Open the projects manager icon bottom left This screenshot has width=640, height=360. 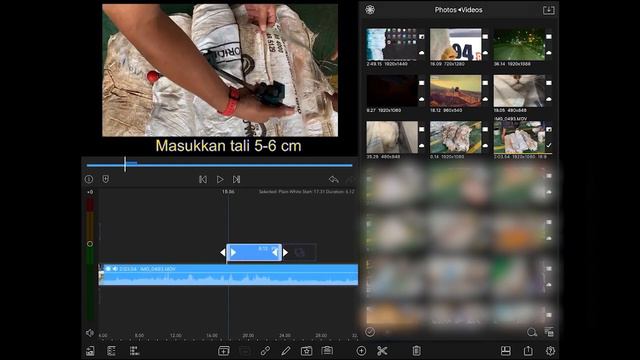90,351
